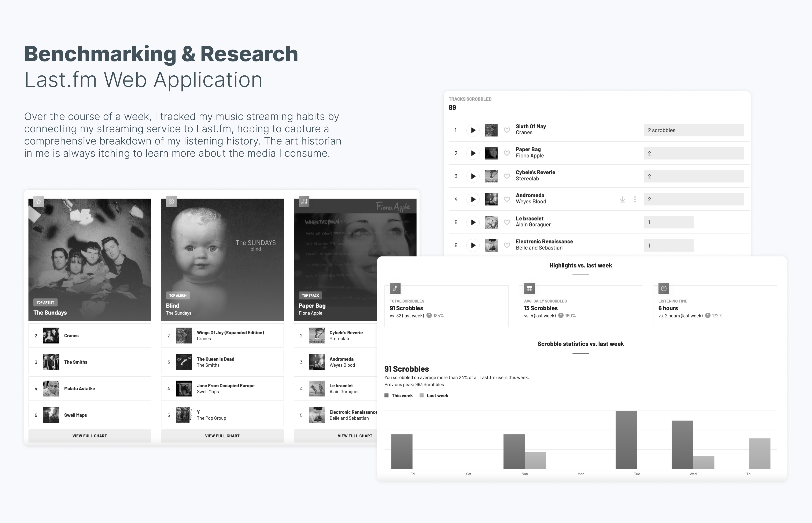Image resolution: width=812 pixels, height=523 pixels.
Task: View full chart for top artists
Action: 90,436
